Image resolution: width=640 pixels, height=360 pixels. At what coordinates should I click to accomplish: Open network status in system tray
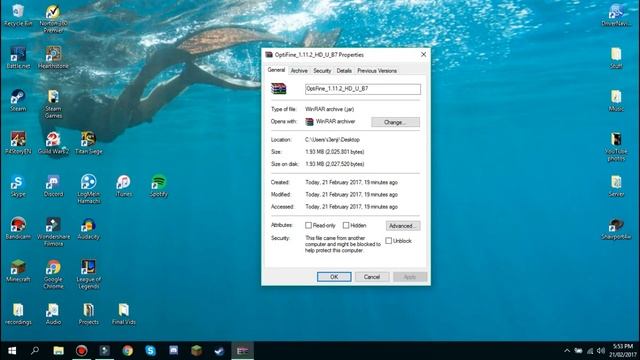point(590,351)
